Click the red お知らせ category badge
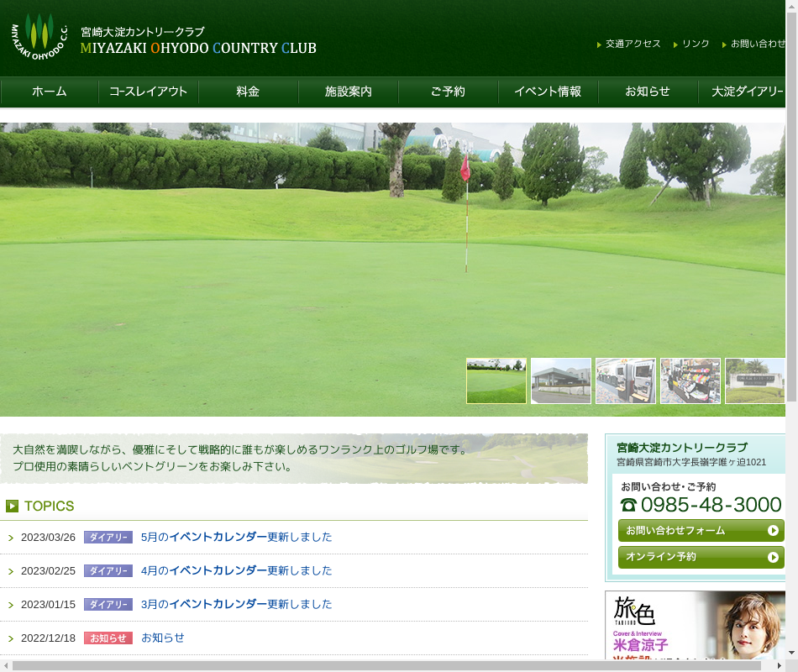 point(108,638)
